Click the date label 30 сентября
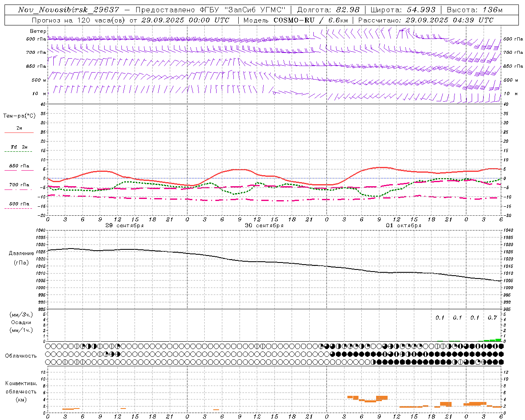Viewport: 525px width, 420px height. [264, 226]
